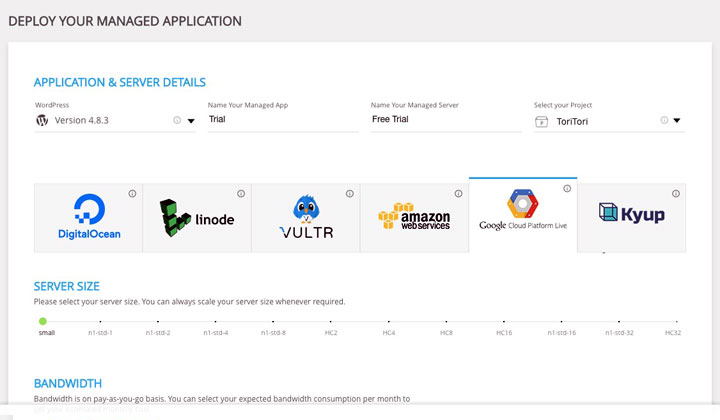Click the APPLICATION & SERVER DETAILS heading
Viewport: 720px width, 420px height.
tap(120, 83)
